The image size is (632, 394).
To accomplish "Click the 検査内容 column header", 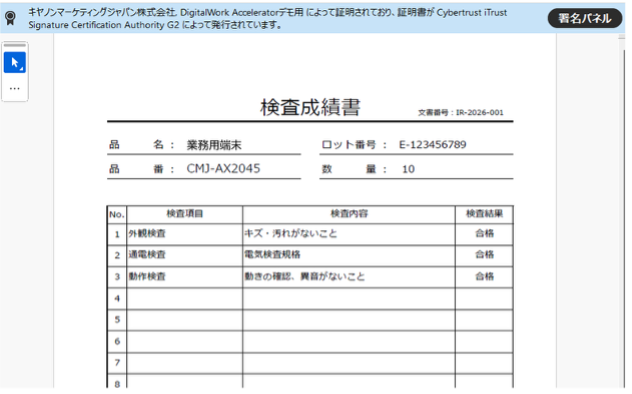I will pyautogui.click(x=349, y=214).
